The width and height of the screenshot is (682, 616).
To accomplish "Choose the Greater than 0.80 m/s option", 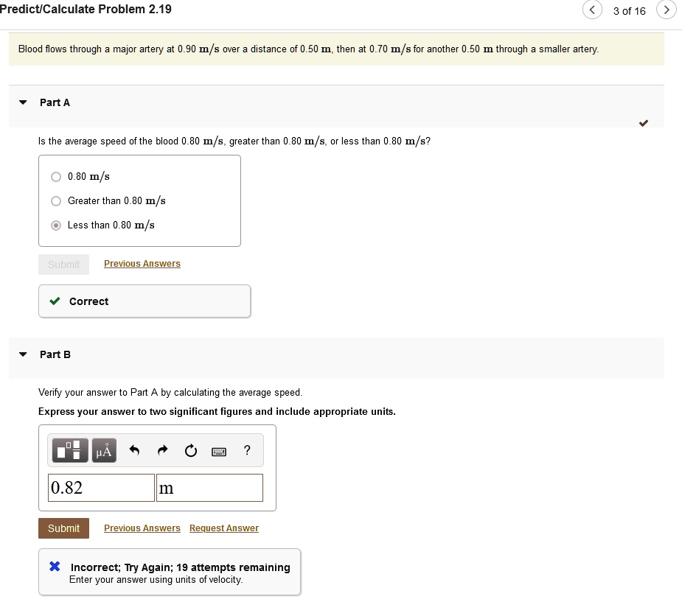I will coord(55,200).
